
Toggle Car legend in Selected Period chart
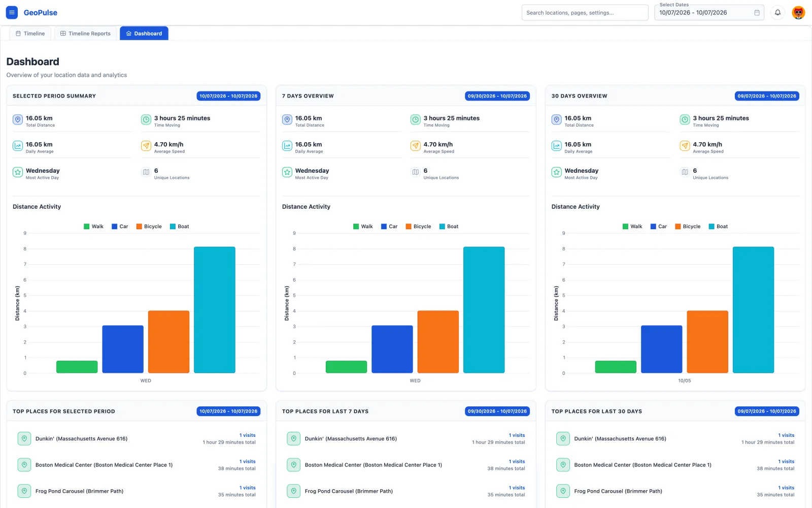click(120, 227)
